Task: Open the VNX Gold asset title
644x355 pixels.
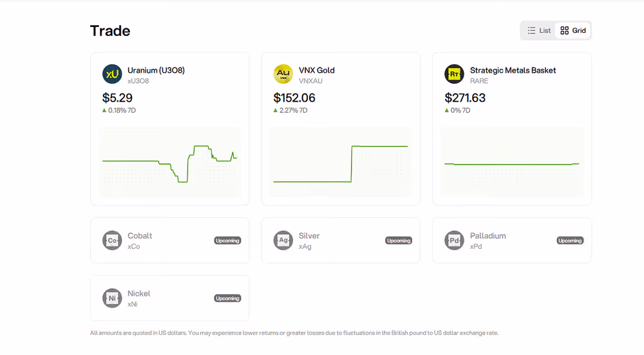Action: pyautogui.click(x=317, y=70)
